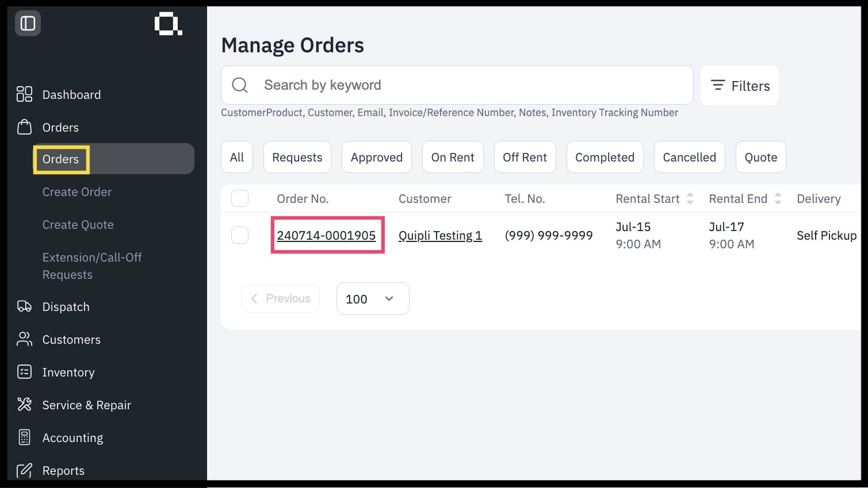Go to Inventory section
868x488 pixels.
[x=68, y=372]
